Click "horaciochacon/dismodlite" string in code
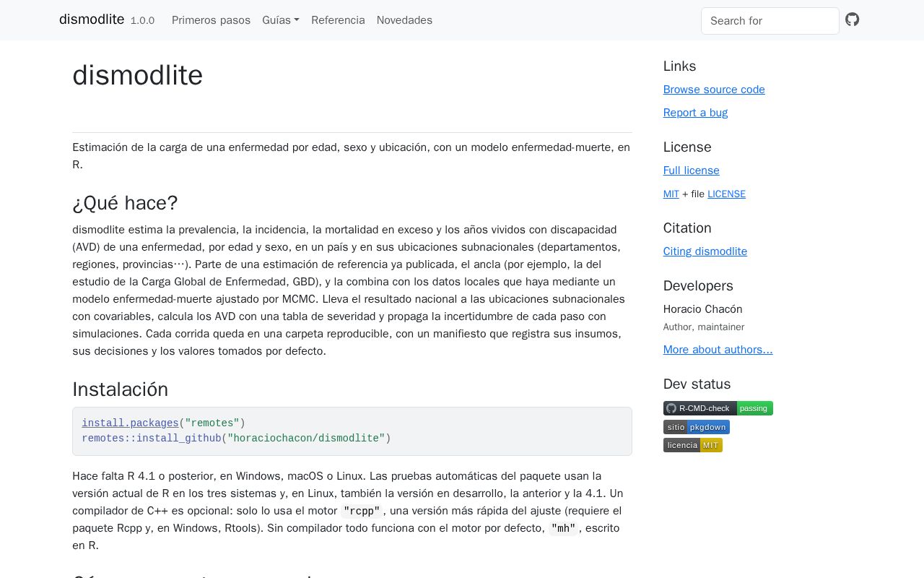Screen dimensions: 924x578 [306, 439]
